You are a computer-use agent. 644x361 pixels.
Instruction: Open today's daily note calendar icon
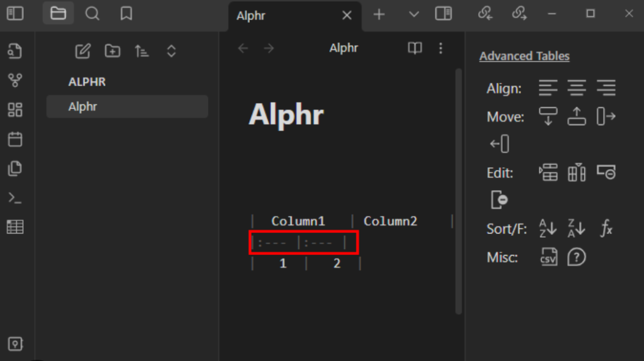[x=15, y=139]
